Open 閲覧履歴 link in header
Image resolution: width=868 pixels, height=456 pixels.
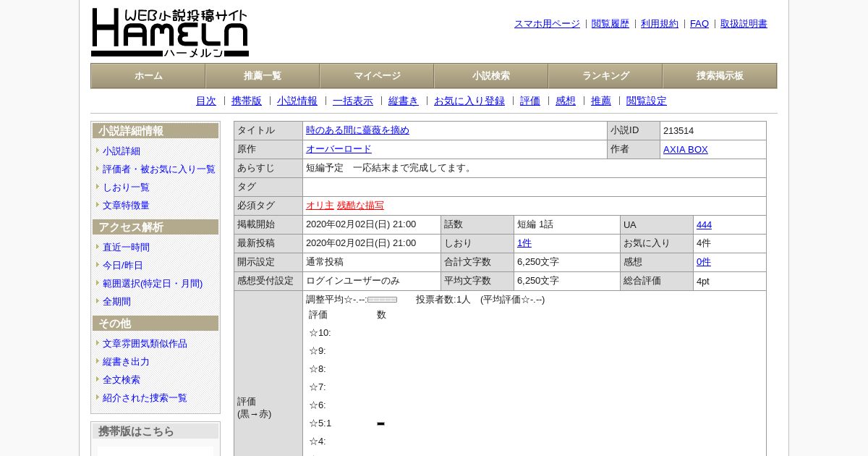610,24
